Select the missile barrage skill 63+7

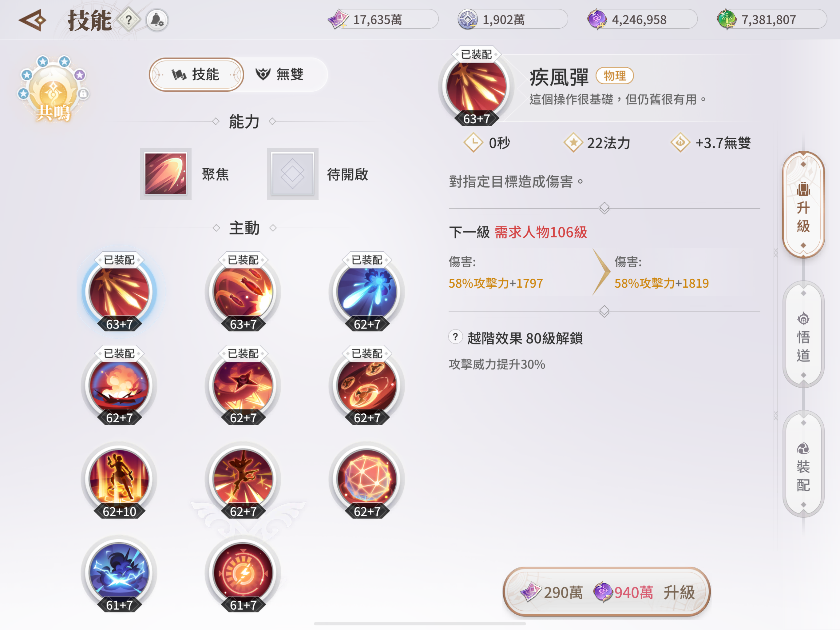(243, 292)
